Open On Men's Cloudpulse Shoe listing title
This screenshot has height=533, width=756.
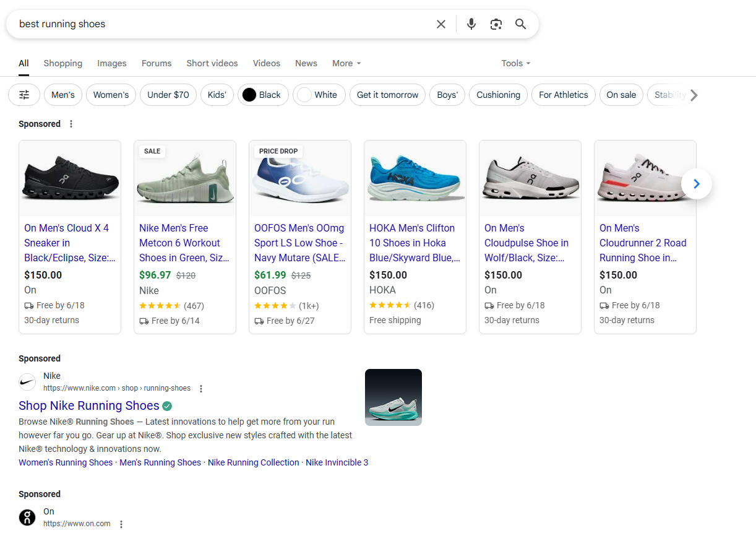coord(526,243)
